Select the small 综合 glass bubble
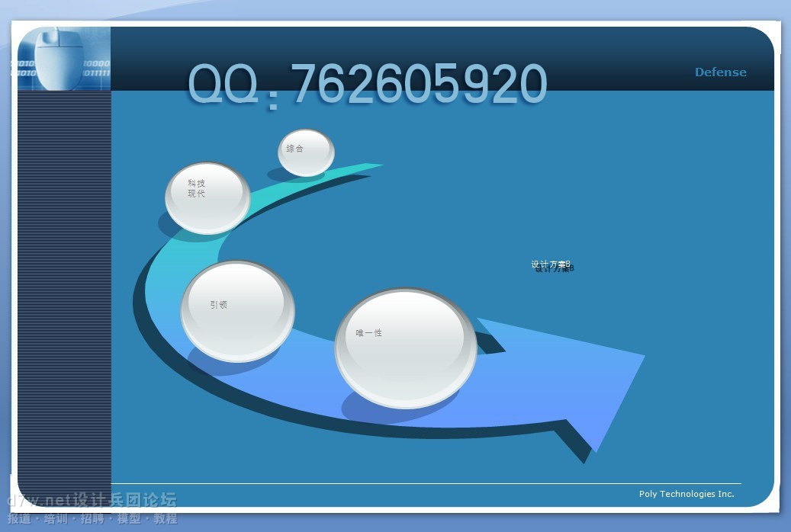Screen dimensions: 791x532 pyautogui.click(x=305, y=152)
